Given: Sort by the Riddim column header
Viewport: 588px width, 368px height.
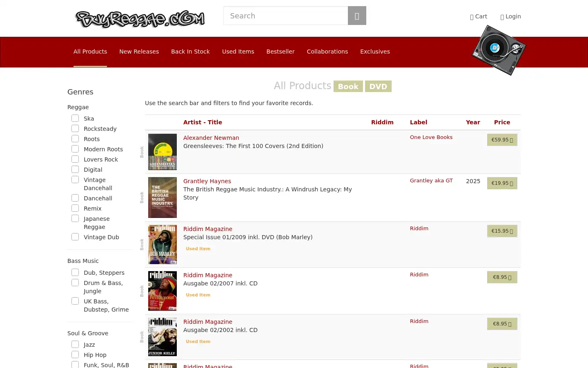Looking at the screenshot, I should (x=382, y=122).
